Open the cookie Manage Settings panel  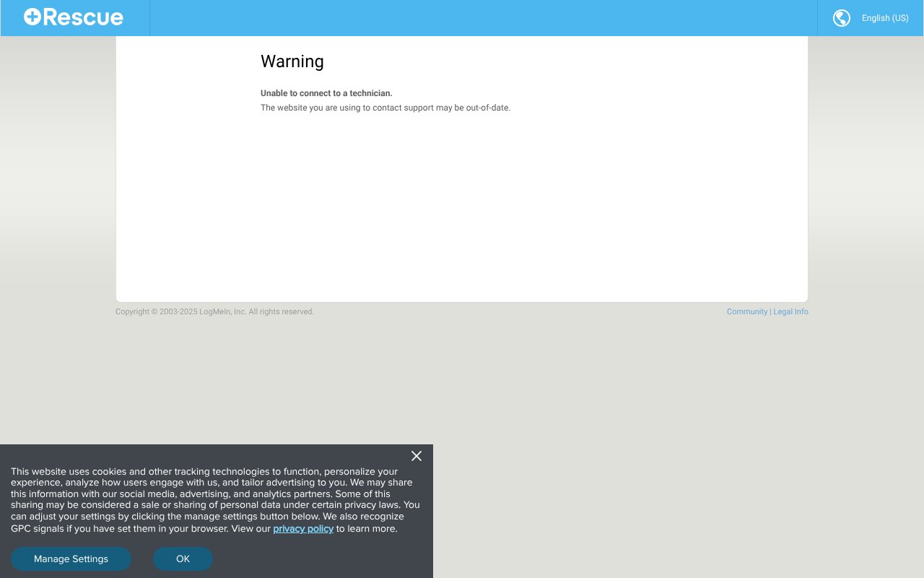coord(71,558)
